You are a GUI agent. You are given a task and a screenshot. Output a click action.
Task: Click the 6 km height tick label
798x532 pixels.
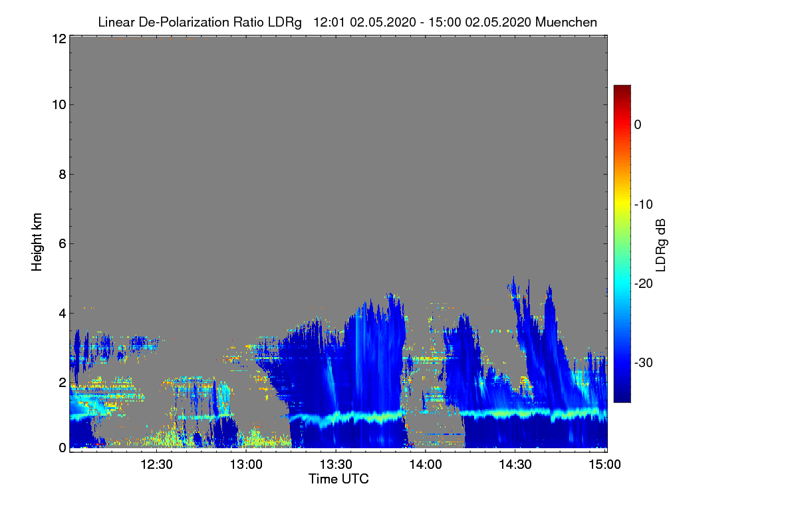[61, 244]
